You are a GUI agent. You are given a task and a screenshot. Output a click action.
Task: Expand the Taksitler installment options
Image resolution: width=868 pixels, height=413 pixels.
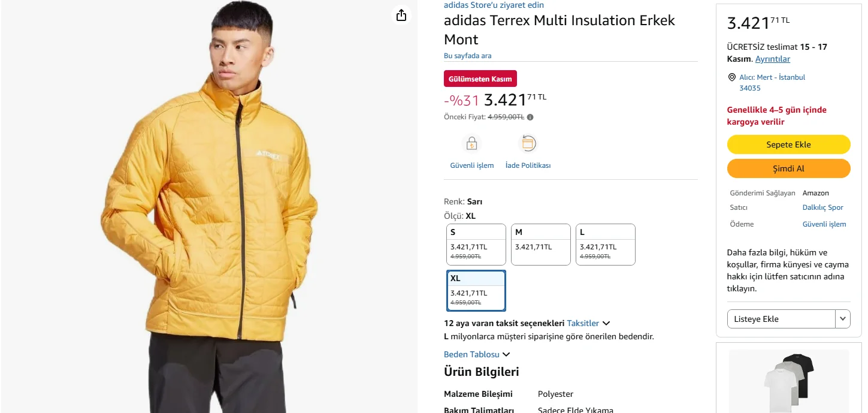(588, 323)
